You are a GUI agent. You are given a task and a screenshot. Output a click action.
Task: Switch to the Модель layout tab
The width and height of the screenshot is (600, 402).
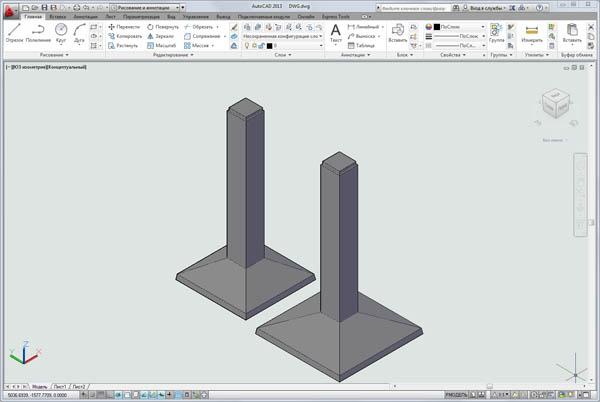point(39,385)
